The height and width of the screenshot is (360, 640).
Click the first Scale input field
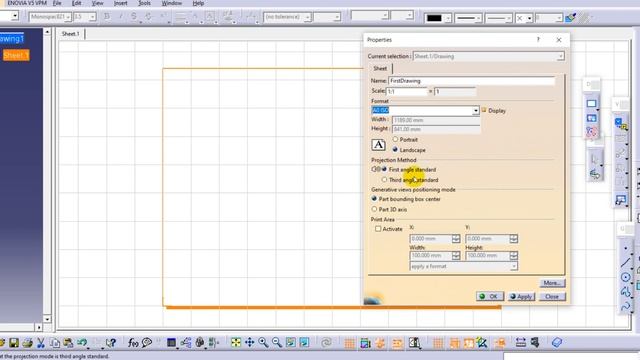tap(407, 91)
